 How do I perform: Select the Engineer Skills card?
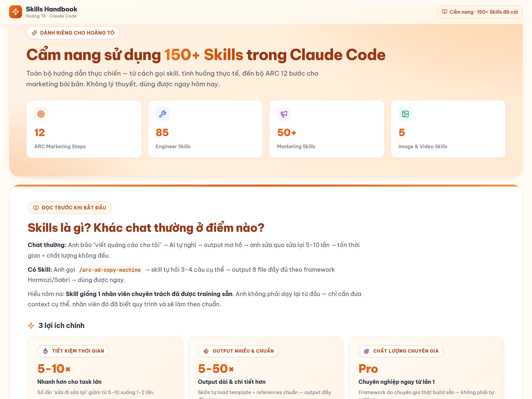205,129
